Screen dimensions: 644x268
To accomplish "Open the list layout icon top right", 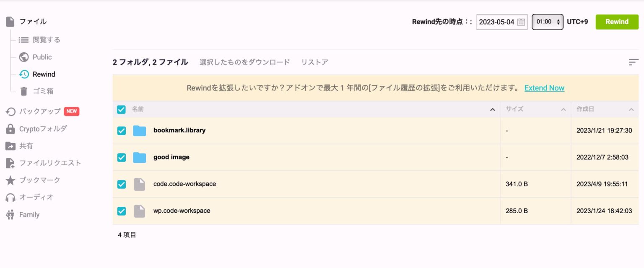I will coord(633,62).
